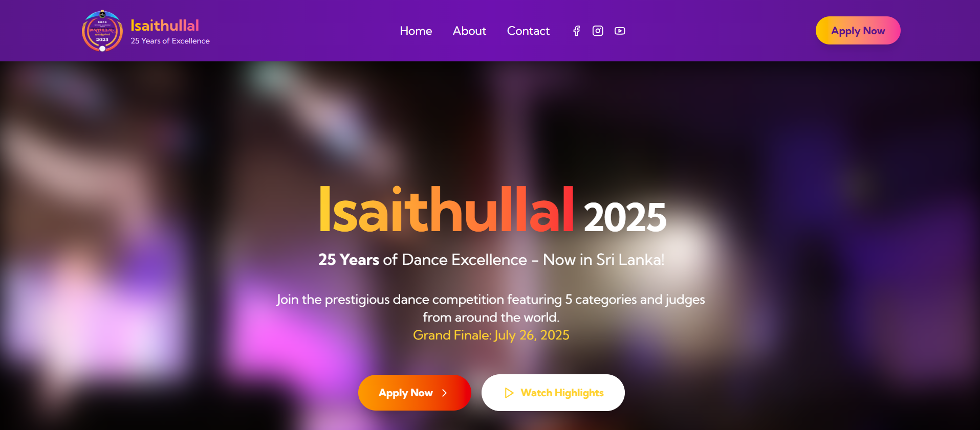Click the Isaithullal brand name in header

coord(165,25)
